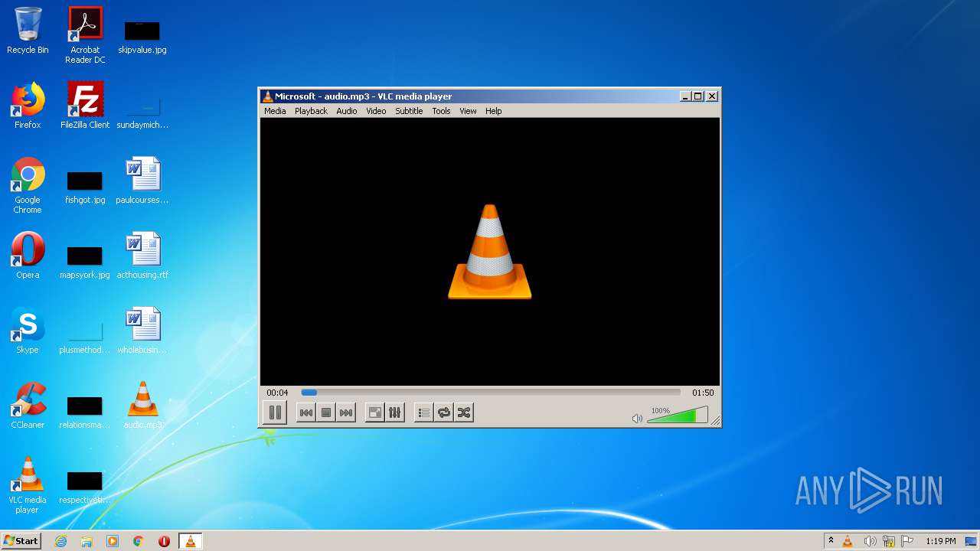This screenshot has width=980, height=551.
Task: Click the VLC window title cone icon
Action: 267,96
